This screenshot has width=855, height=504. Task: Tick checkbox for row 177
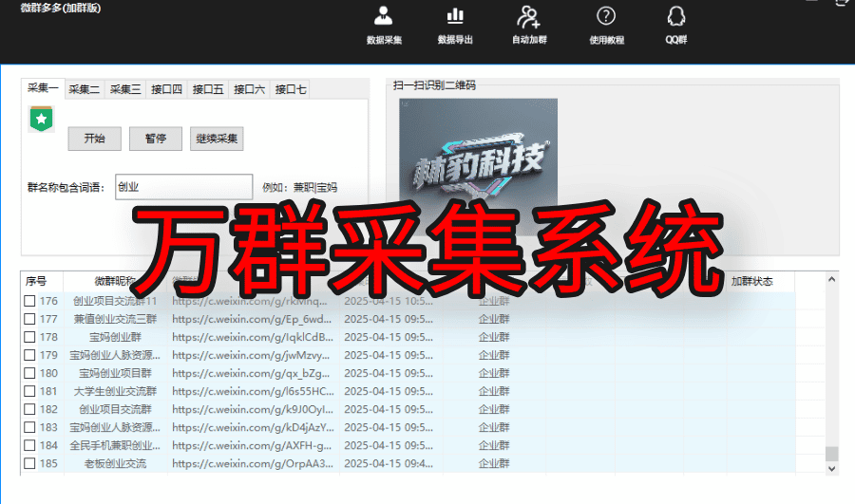click(x=30, y=319)
